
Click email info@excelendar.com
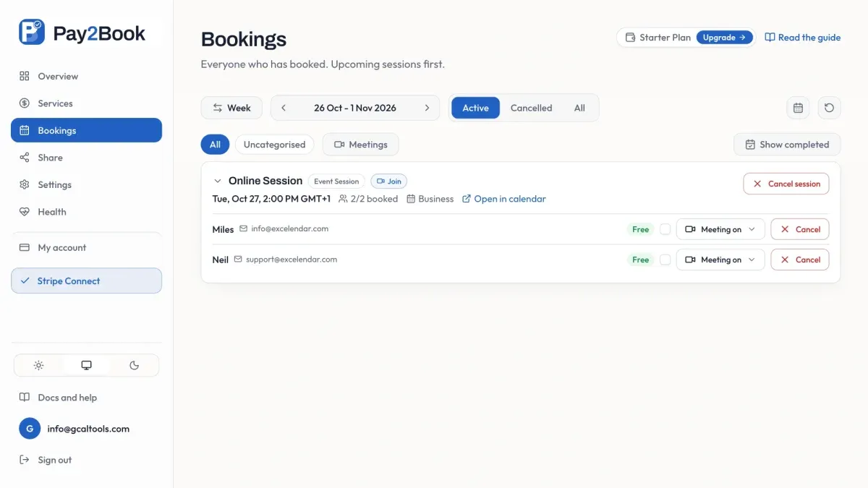[289, 228]
